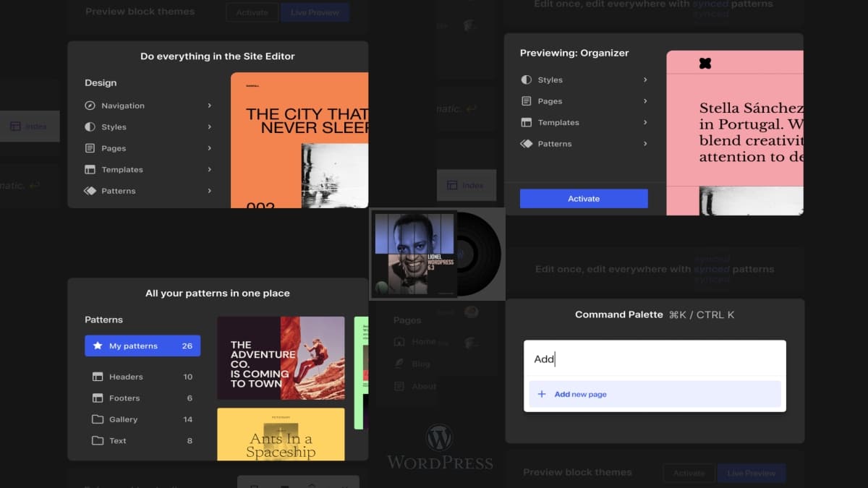Open the Gallery pattern category
Viewport: 868px width, 488px height.
[142, 419]
